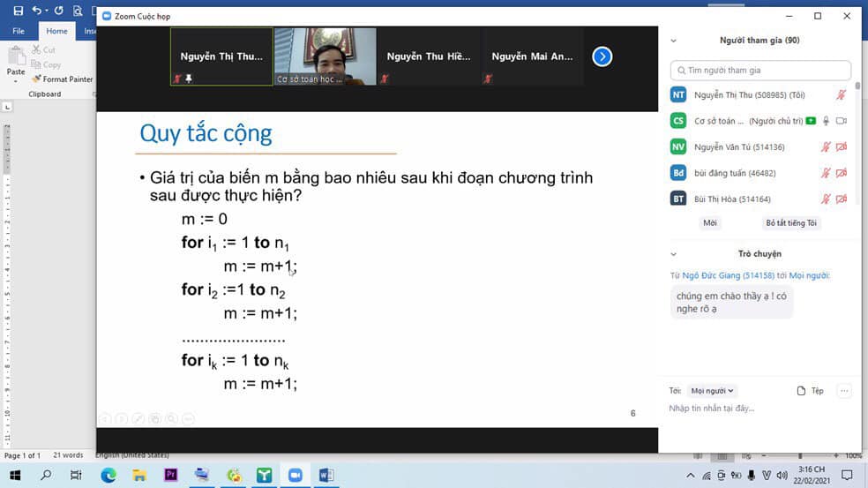The image size is (868, 488).
Task: Switch to the Home ribbon tab
Action: click(56, 31)
